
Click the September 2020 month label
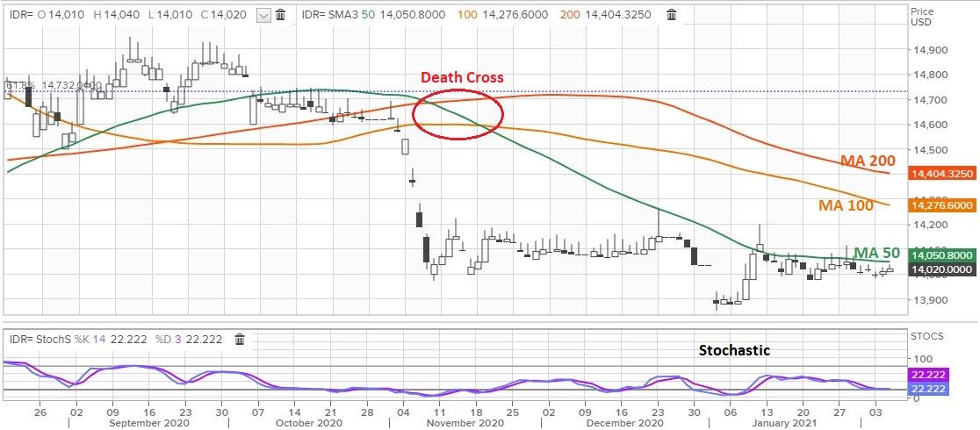pos(148,423)
